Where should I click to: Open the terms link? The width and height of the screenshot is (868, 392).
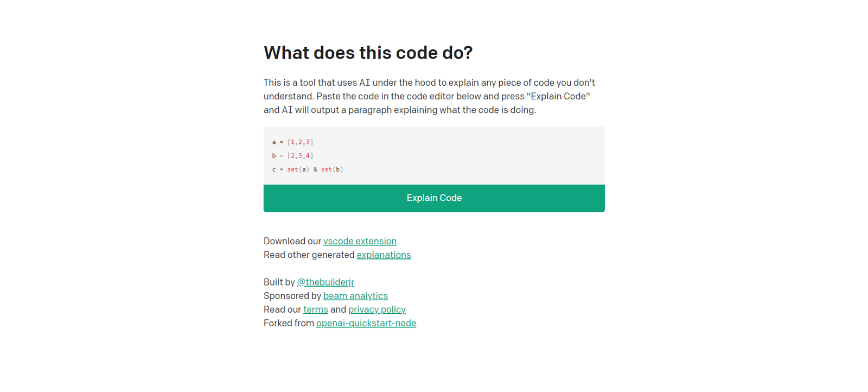click(315, 309)
